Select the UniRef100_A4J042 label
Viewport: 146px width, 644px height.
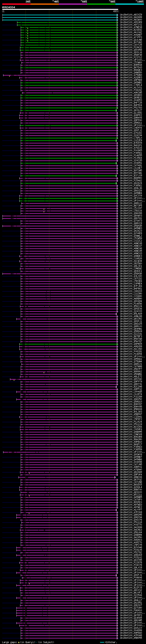point(131,32)
